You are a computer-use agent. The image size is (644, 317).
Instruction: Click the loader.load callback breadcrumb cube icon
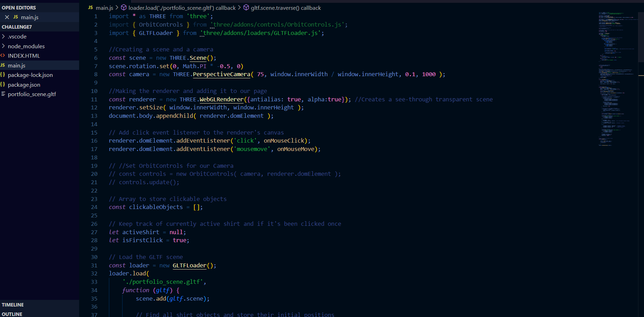(124, 8)
